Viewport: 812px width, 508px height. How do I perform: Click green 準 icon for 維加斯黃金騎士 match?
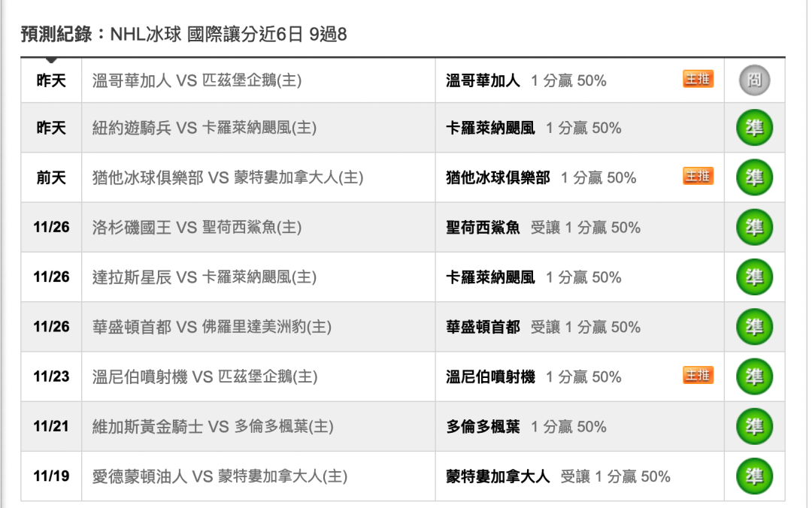point(755,426)
